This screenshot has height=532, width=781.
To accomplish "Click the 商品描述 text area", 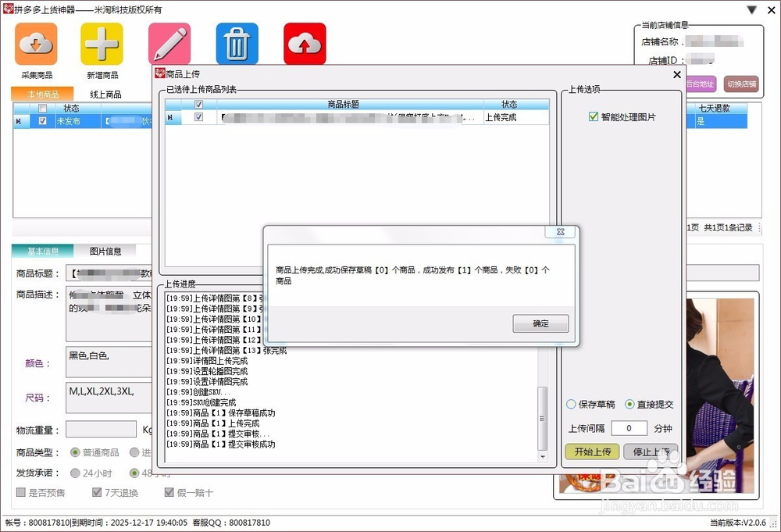I will 109,314.
